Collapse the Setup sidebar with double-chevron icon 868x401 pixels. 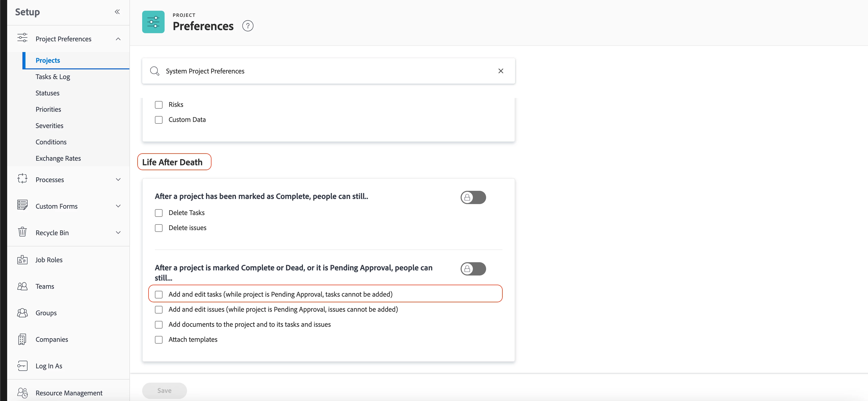click(x=117, y=12)
